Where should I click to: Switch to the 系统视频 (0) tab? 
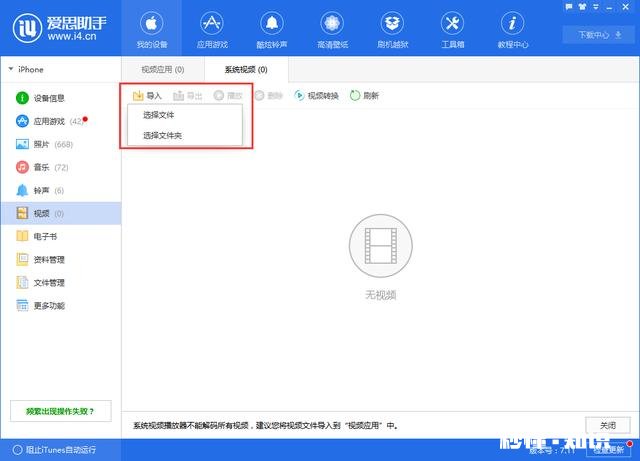point(246,69)
